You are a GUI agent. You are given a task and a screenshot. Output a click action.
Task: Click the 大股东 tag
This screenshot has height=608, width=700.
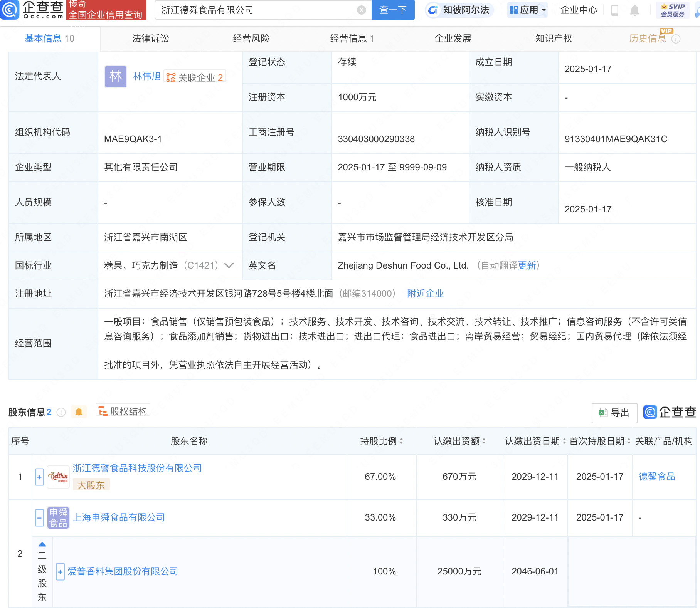pyautogui.click(x=91, y=485)
